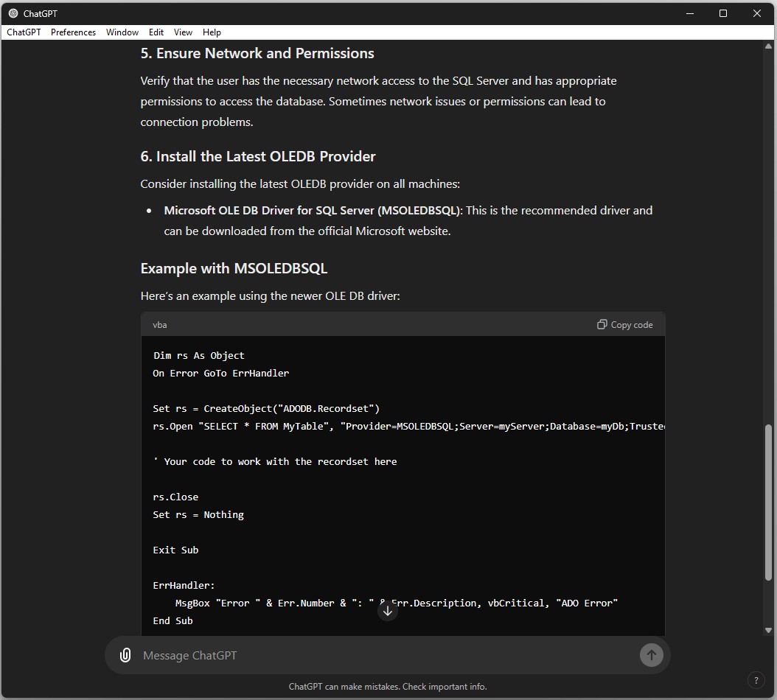The image size is (777, 700).
Task: Click the paperclip attach file icon
Action: point(125,655)
